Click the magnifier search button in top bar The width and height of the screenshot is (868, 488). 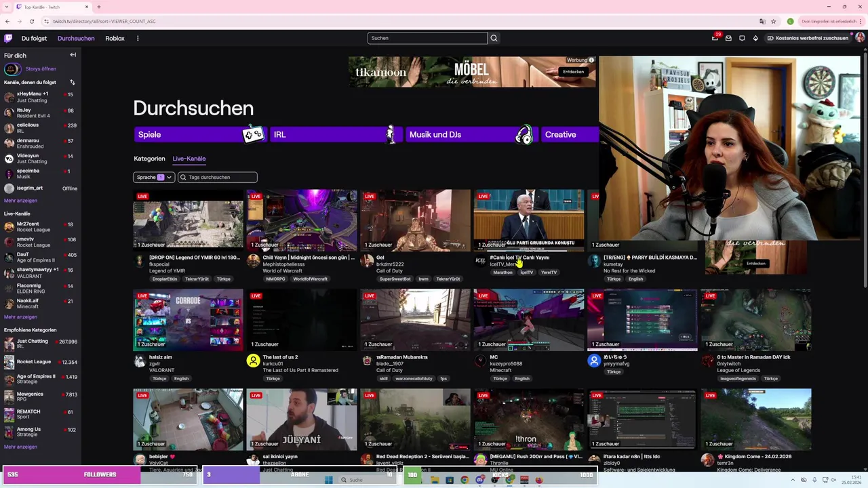pyautogui.click(x=494, y=38)
